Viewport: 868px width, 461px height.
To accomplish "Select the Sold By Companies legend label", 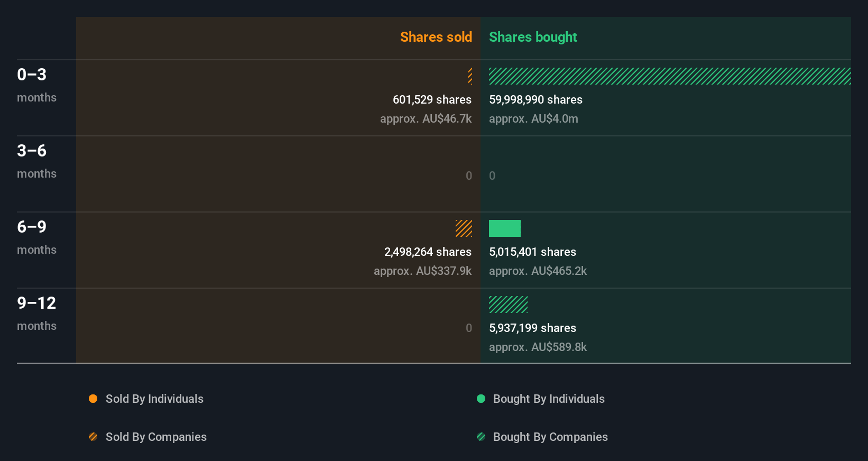I will click(x=156, y=437).
